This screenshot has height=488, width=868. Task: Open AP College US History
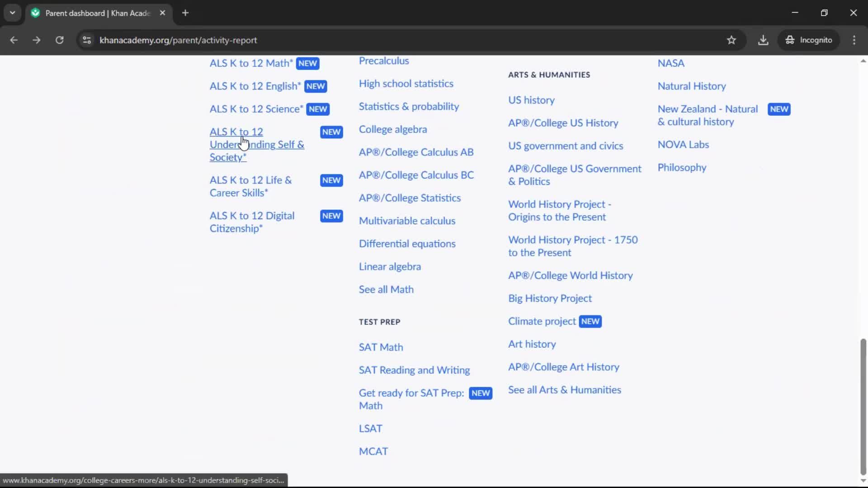pos(563,123)
